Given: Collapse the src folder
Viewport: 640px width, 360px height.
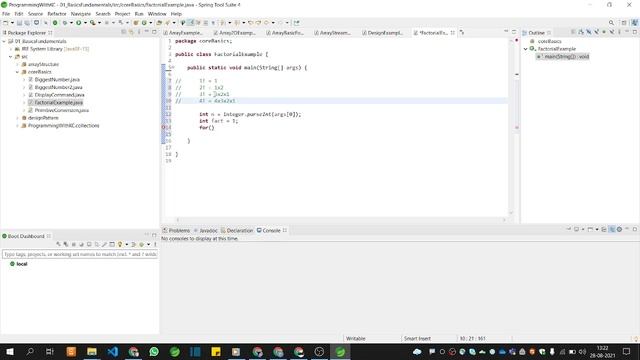Looking at the screenshot, I should tap(11, 57).
